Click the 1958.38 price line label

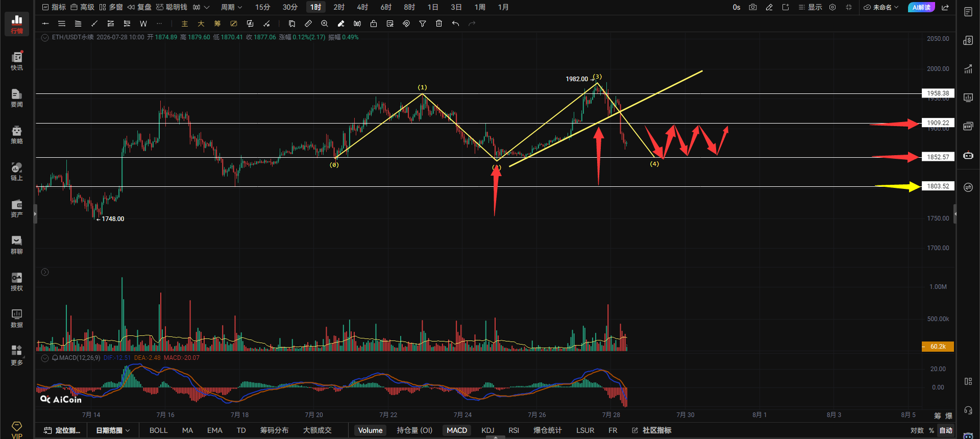[x=938, y=93]
